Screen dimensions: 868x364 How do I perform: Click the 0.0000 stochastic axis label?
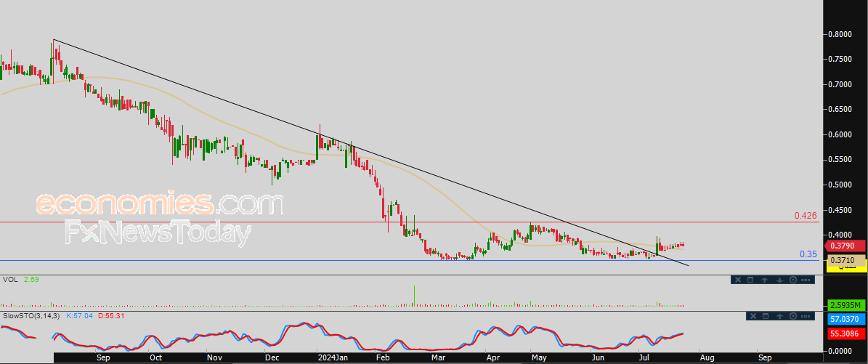(x=840, y=351)
